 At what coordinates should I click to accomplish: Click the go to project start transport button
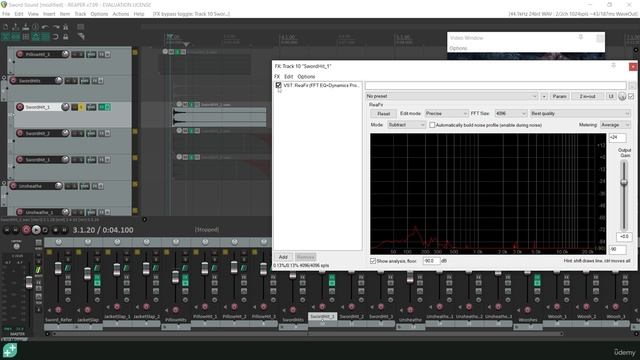(x=7, y=230)
